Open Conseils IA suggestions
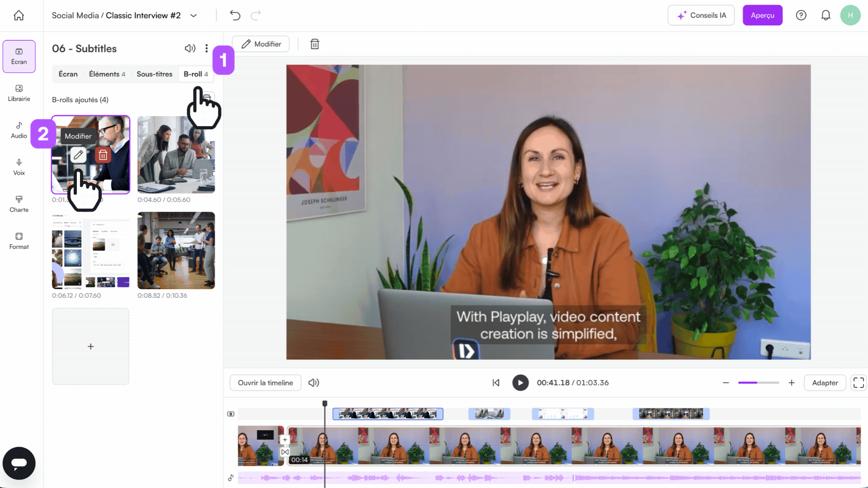The width and height of the screenshot is (868, 488). [701, 15]
